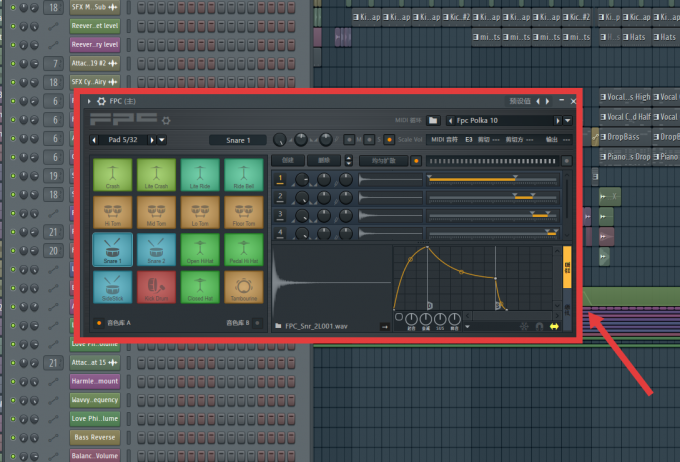This screenshot has width=680, height=462.
Task: Switch to the lower grey vertical envelope tab
Action: 567,310
